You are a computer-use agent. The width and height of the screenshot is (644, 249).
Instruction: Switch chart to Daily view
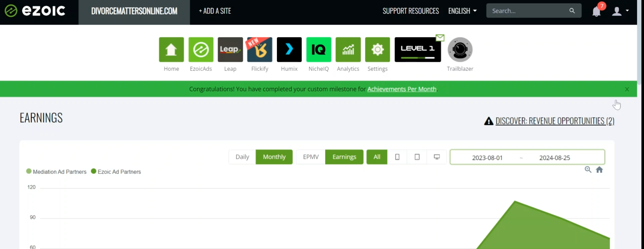click(x=242, y=157)
